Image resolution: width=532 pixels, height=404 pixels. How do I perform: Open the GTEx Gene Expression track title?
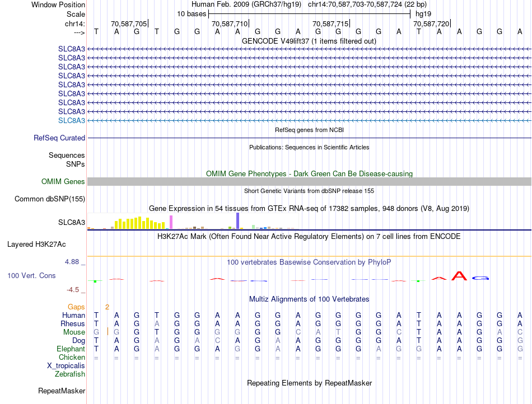(x=309, y=209)
